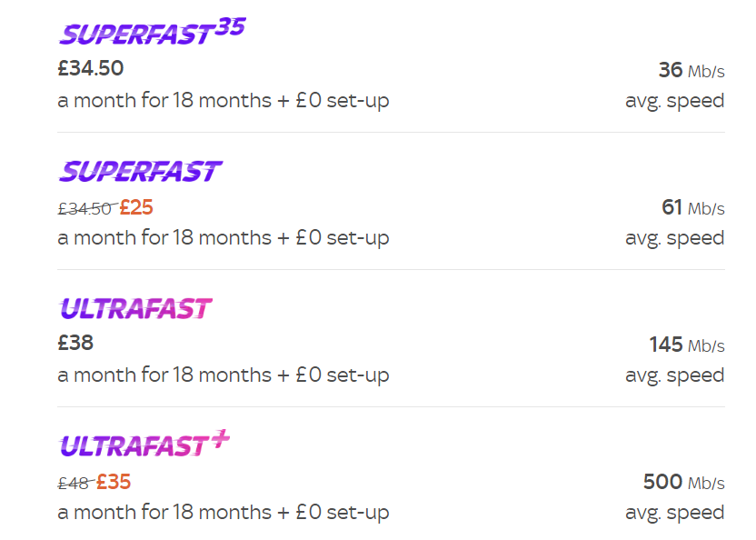756x540 pixels.
Task: Click the 61 Mb/s speed figure
Action: 693,208
